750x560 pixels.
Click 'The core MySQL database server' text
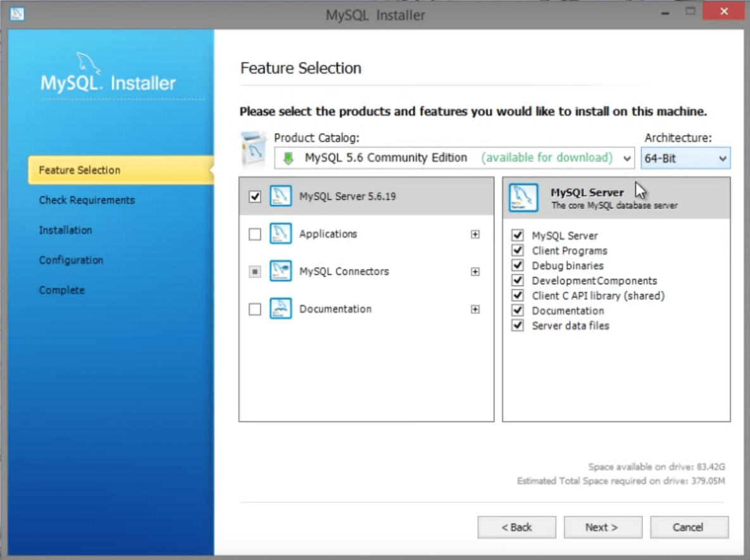(615, 206)
